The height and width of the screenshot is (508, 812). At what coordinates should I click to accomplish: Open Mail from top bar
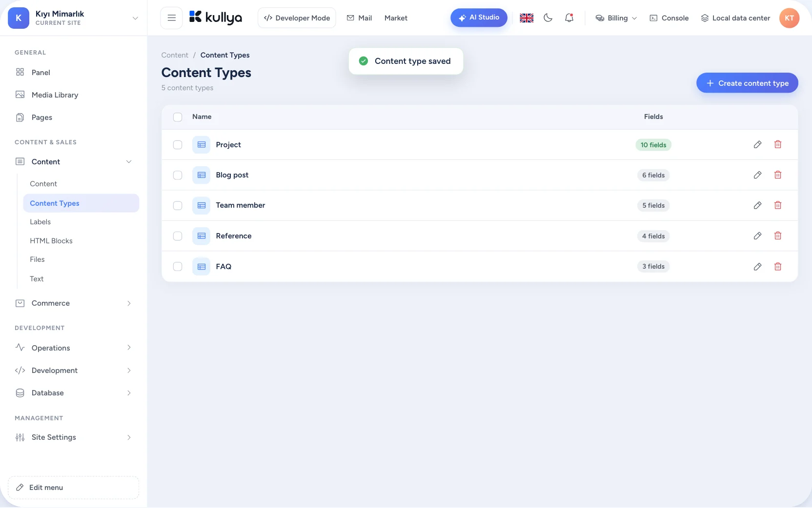click(359, 18)
